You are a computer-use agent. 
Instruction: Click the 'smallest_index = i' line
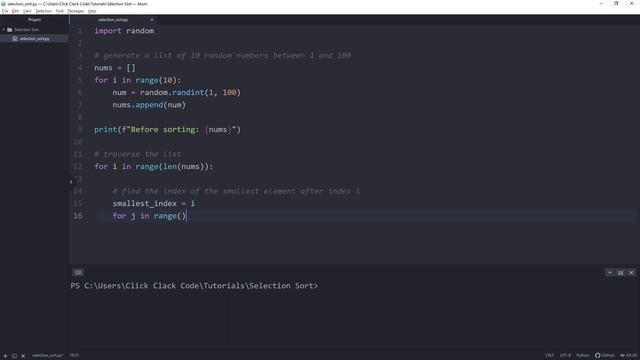pyautogui.click(x=153, y=203)
